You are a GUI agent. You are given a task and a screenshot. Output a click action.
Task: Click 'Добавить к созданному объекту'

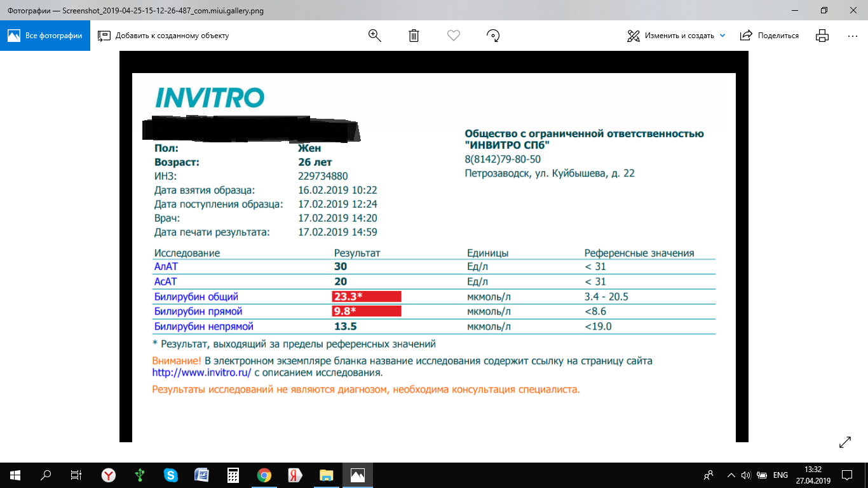[163, 36]
